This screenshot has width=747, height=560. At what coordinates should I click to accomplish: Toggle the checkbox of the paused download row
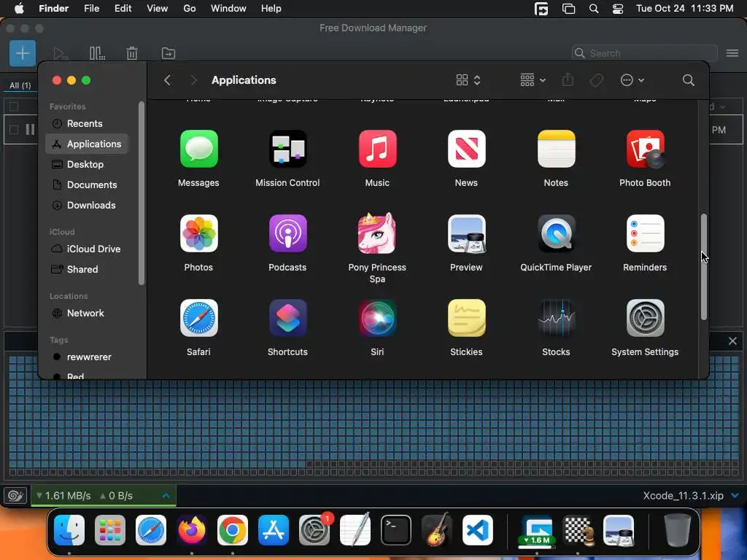[x=14, y=130]
